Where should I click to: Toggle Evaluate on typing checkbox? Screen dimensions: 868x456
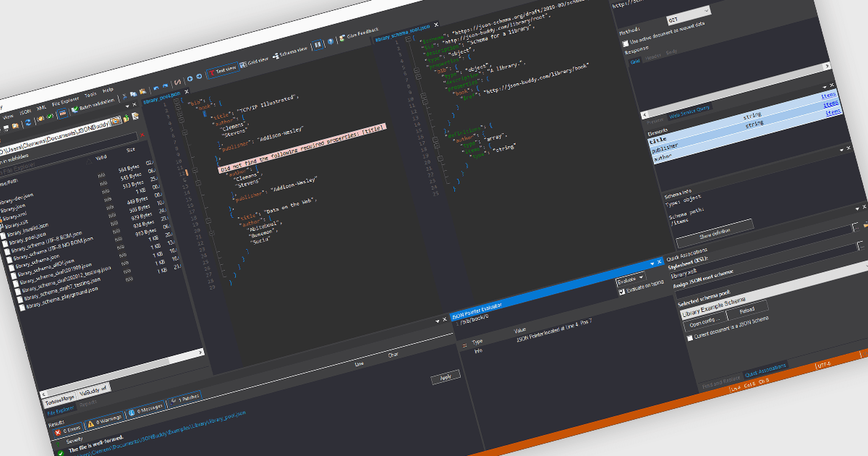(x=621, y=292)
